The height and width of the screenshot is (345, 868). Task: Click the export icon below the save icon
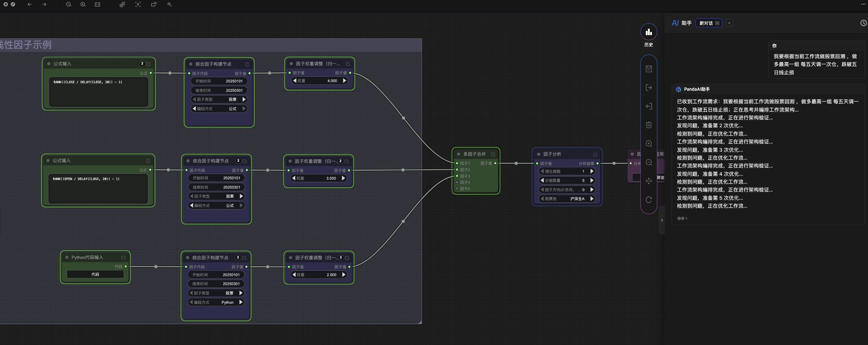[649, 88]
